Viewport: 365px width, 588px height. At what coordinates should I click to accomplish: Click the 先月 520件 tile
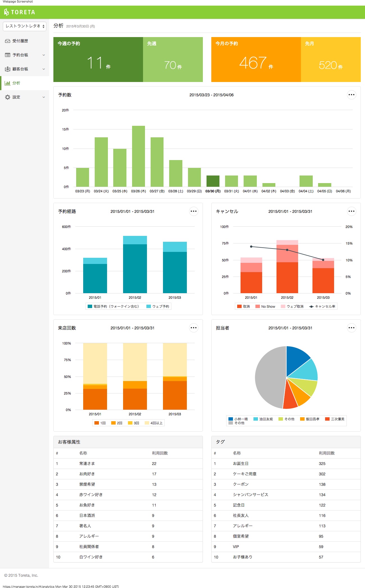tap(331, 60)
